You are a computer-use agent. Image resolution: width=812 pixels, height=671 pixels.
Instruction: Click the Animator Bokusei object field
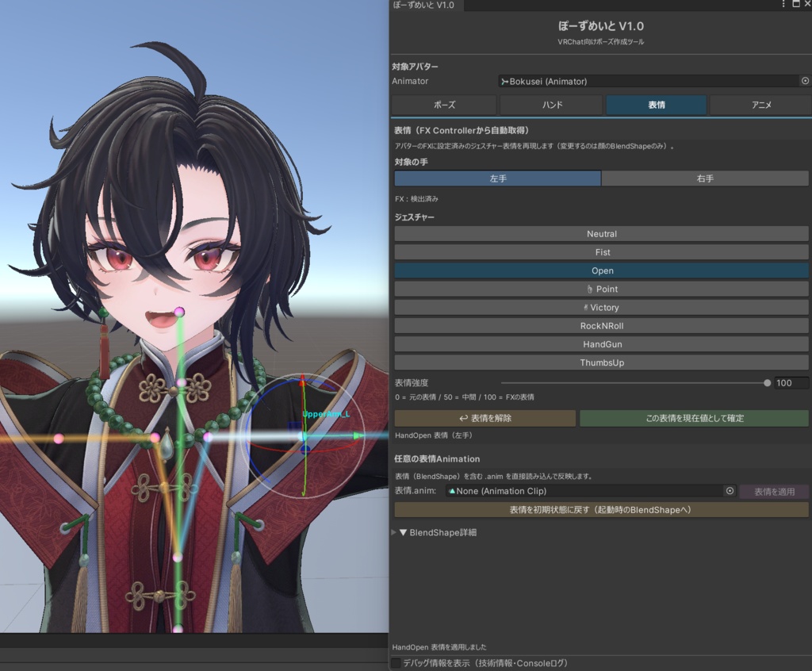click(x=649, y=81)
